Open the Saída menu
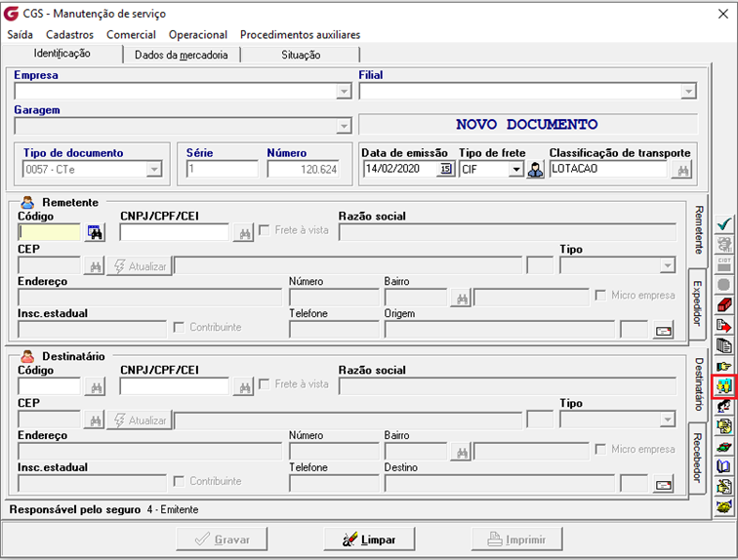This screenshot has width=738, height=560. tap(20, 35)
